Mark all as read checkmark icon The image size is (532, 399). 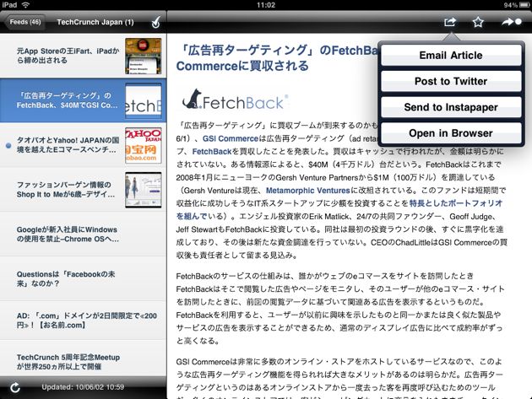[155, 23]
